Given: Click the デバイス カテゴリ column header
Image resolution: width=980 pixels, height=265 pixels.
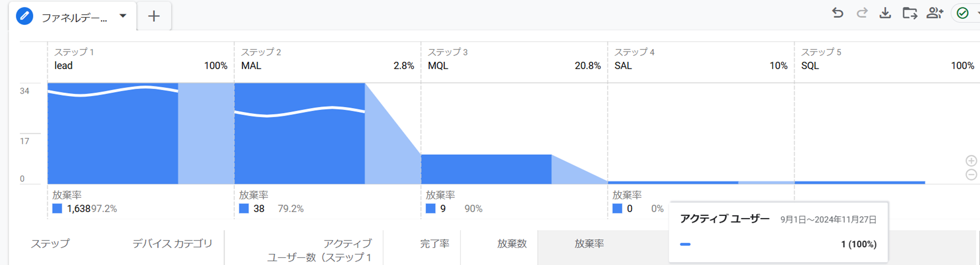Looking at the screenshot, I should coord(172,243).
